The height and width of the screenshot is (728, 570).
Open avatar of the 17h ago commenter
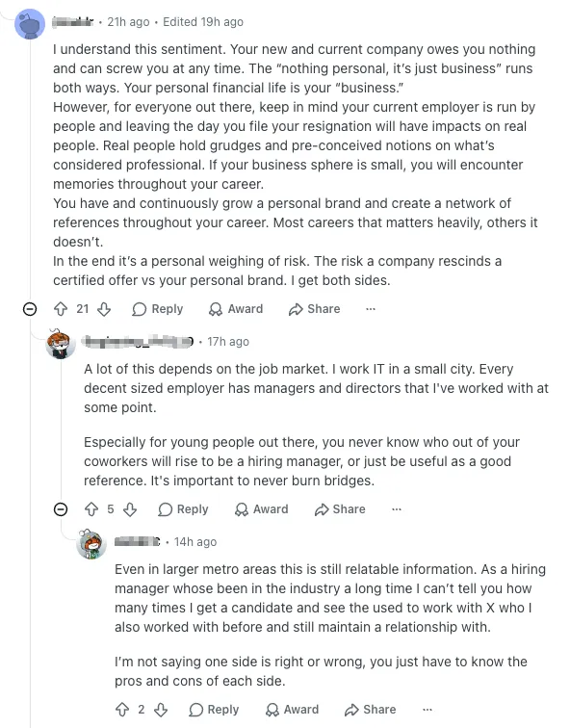click(61, 344)
